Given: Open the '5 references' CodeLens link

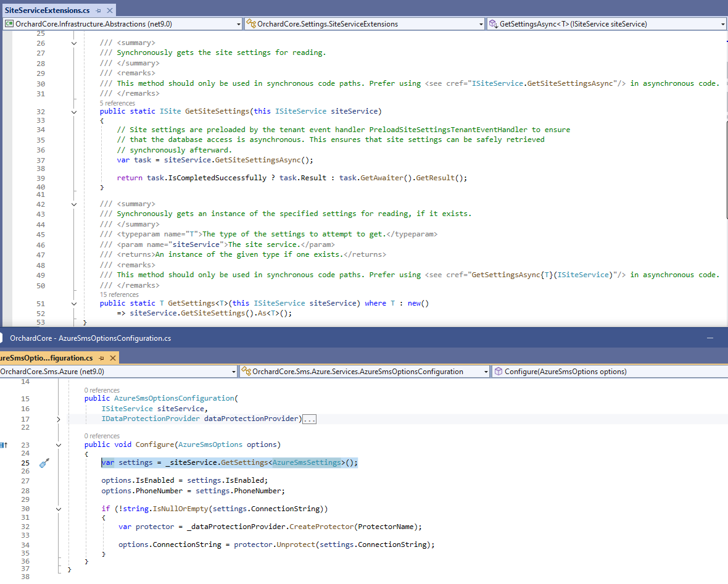Looking at the screenshot, I should coord(117,103).
